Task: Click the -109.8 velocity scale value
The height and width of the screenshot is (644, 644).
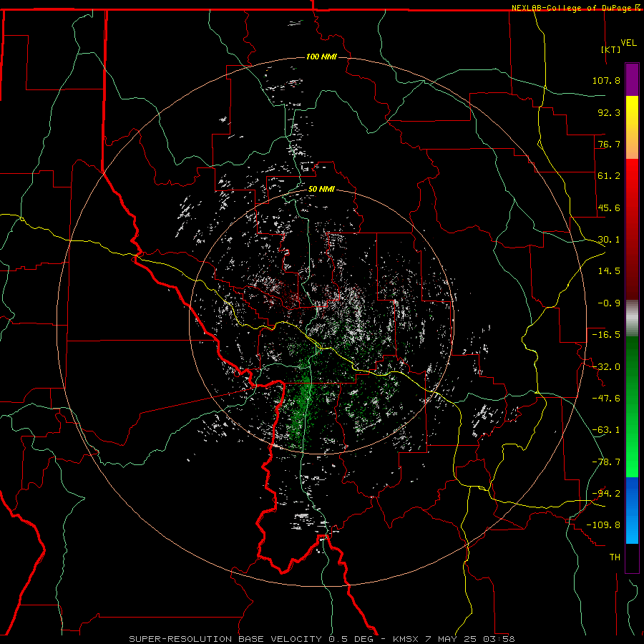Action: 603,525
